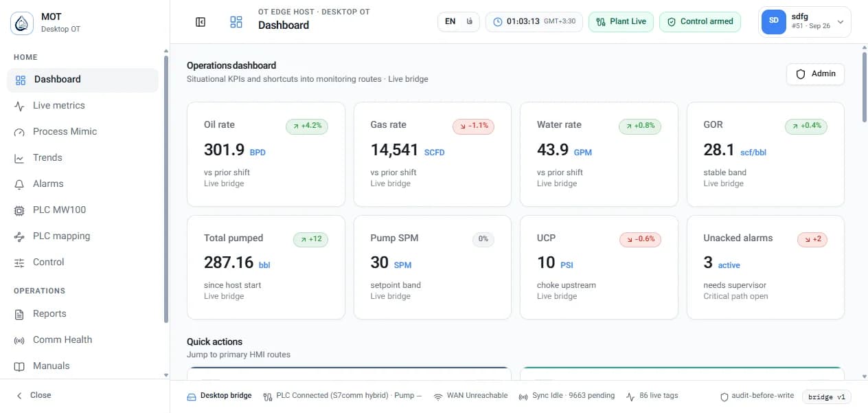Click the audit-before-write status text
868x413 pixels.
pos(763,396)
